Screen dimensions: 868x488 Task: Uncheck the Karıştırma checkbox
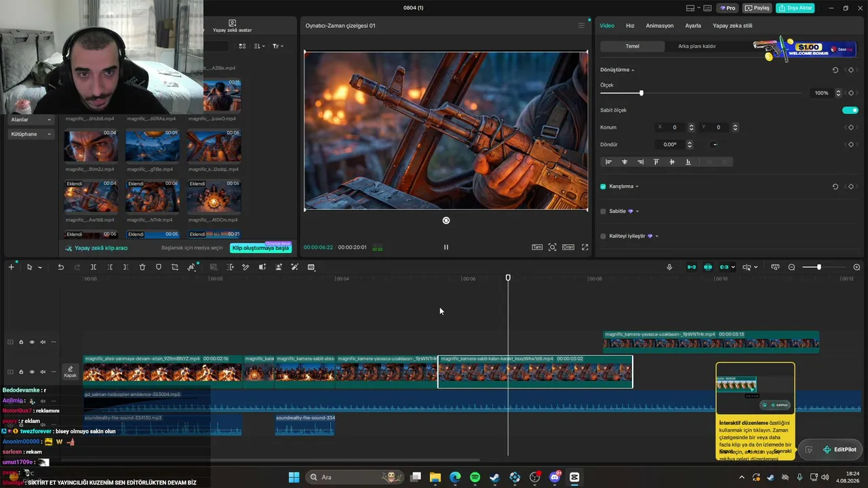(x=603, y=186)
